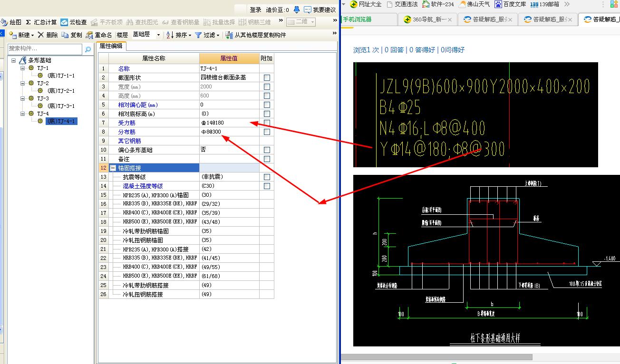Click the 平齐板顶 toolbar icon
Screen dimensions: 620x364
(x=94, y=22)
